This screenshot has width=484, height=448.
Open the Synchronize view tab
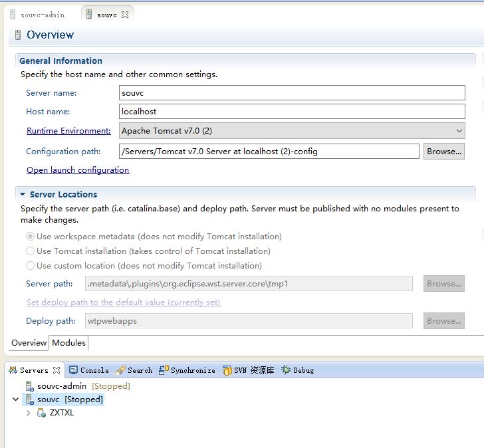click(187, 370)
